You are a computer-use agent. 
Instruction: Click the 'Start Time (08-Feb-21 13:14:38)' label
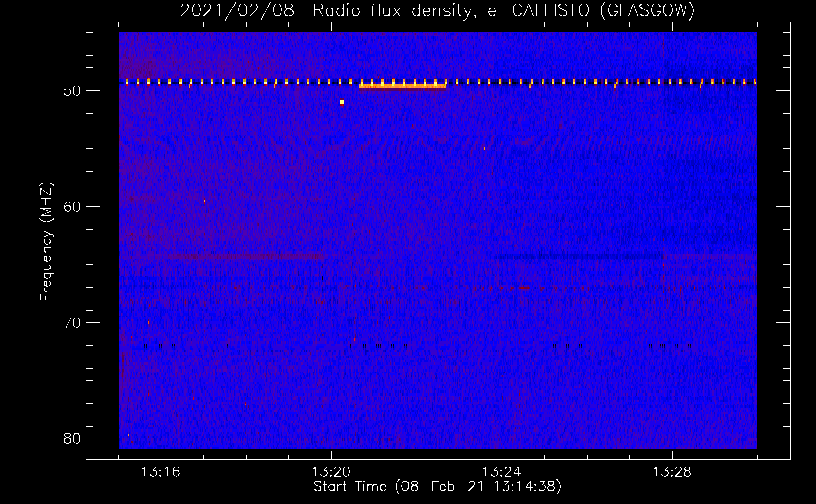(437, 487)
